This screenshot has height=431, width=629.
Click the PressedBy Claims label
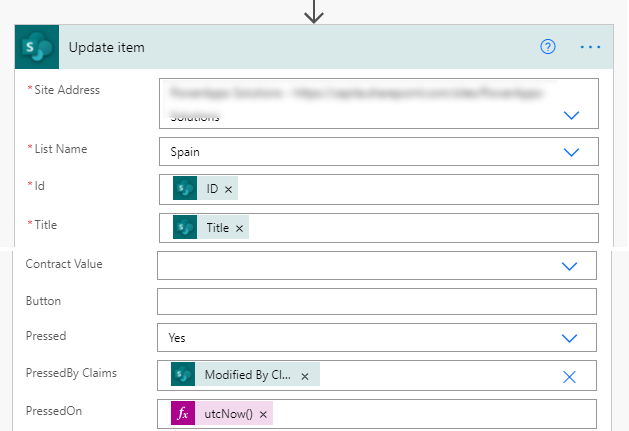[x=71, y=373]
